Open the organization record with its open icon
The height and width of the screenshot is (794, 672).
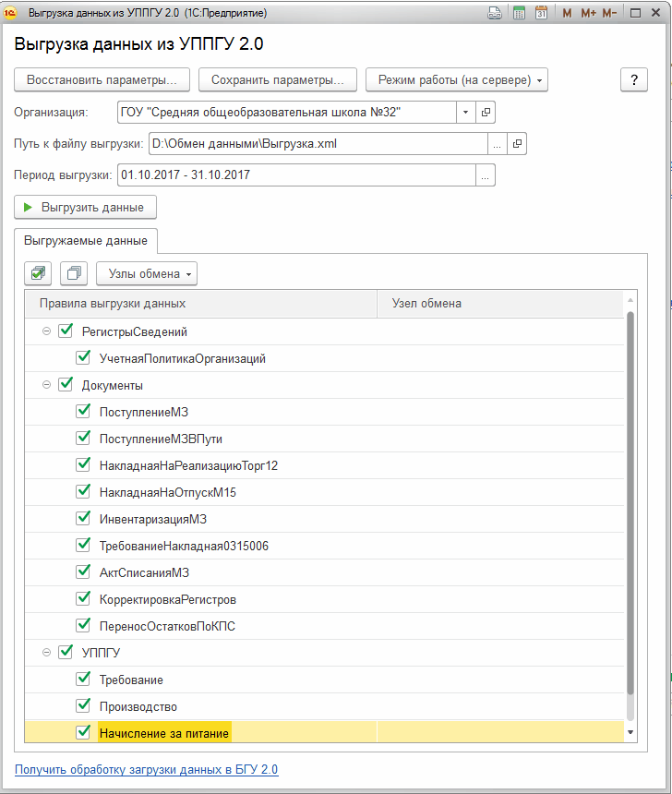[x=486, y=113]
